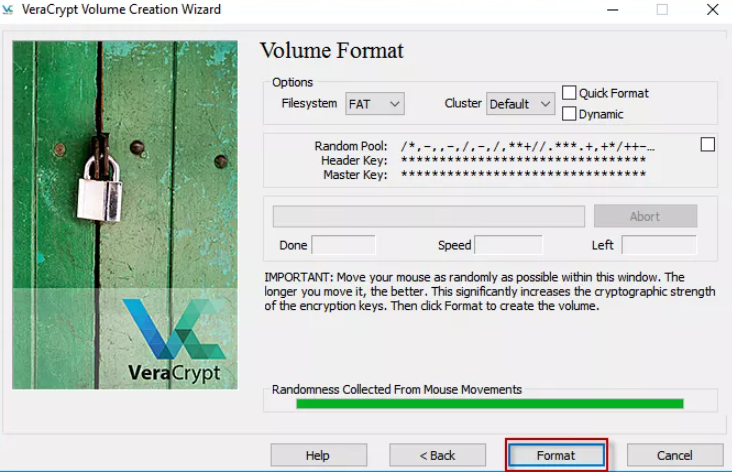Image resolution: width=732 pixels, height=472 pixels.
Task: Click the disabled Abort button
Action: [x=645, y=216]
